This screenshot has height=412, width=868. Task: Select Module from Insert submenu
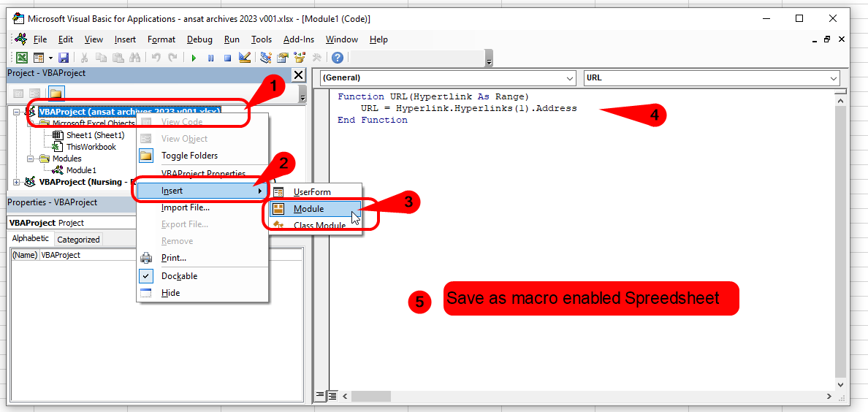(x=315, y=209)
